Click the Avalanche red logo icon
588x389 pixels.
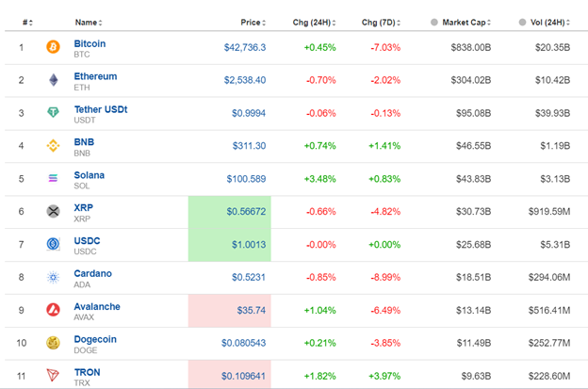(x=53, y=310)
